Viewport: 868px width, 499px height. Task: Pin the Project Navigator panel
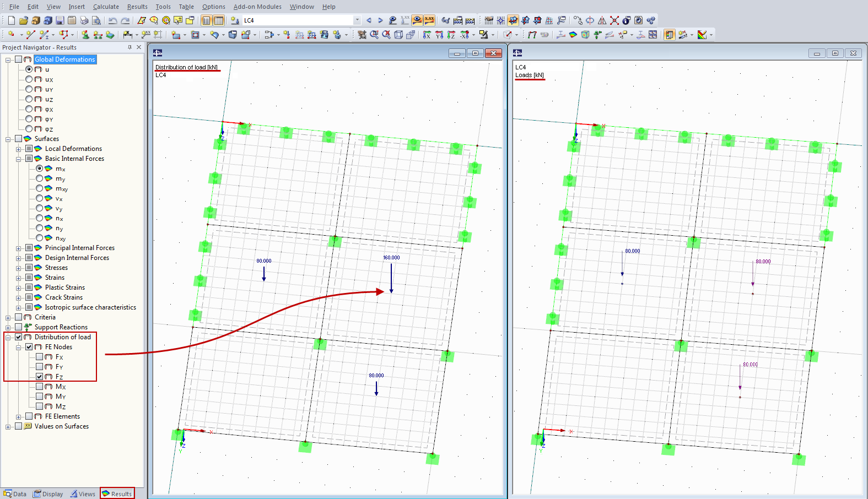pos(130,47)
